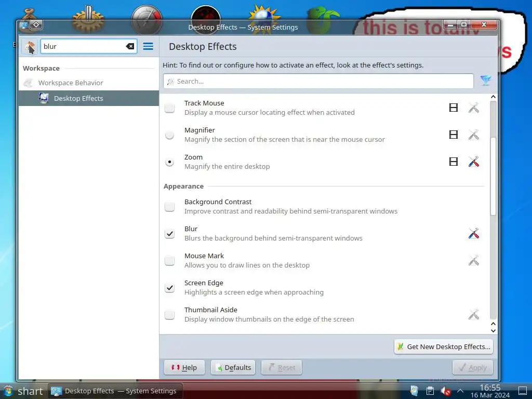
Task: Open the window menu icon in titlebar
Action: click(23, 25)
